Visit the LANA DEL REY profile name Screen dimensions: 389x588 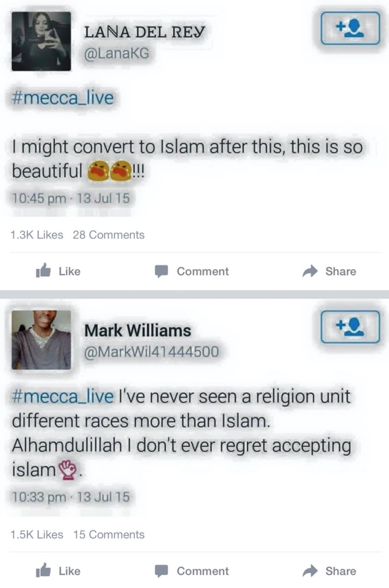[145, 32]
